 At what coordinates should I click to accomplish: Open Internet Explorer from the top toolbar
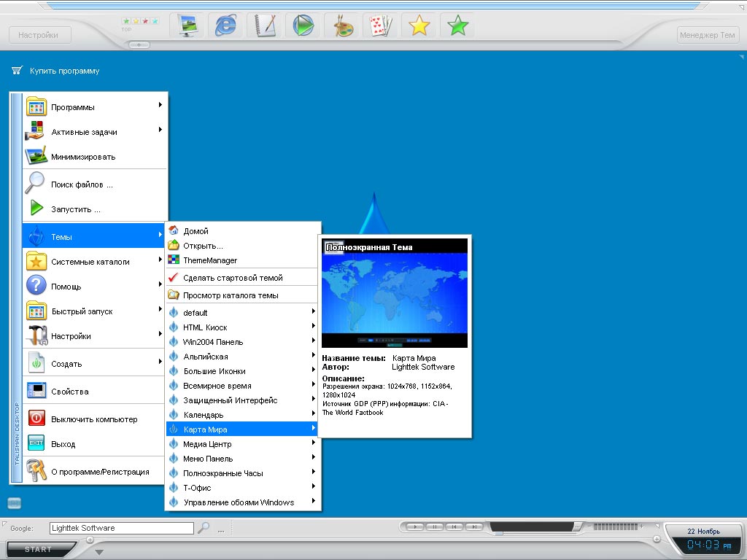225,26
